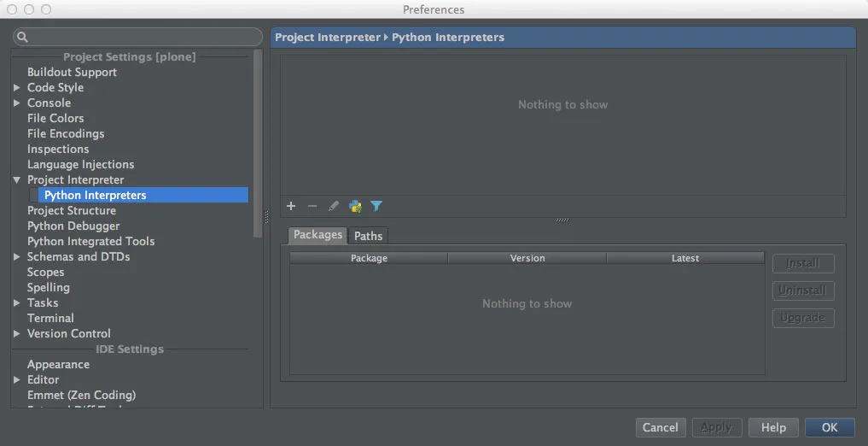Switch to the Paths tab
868x446 pixels.
click(368, 236)
